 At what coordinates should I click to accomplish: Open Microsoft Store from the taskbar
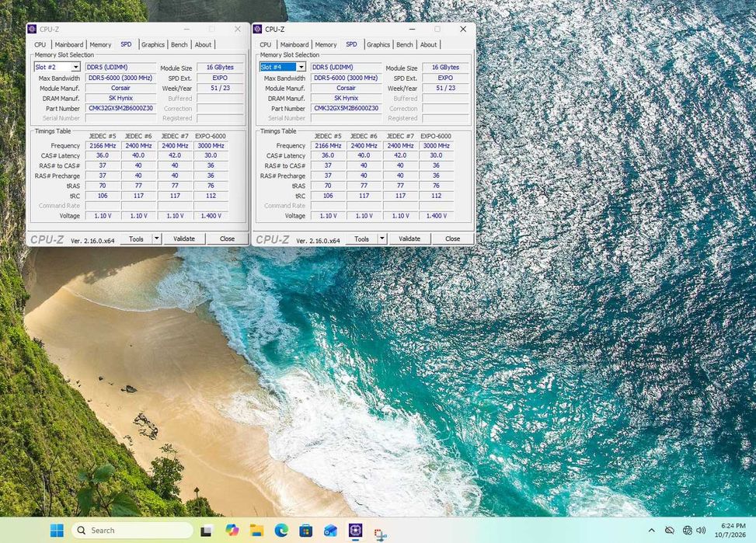305,531
